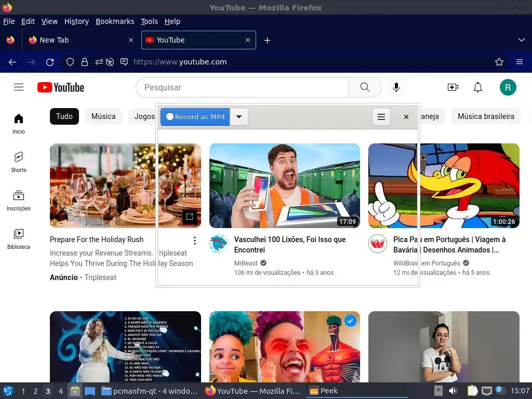
Task: Open ad external link icon on thumbnail
Action: tap(189, 217)
